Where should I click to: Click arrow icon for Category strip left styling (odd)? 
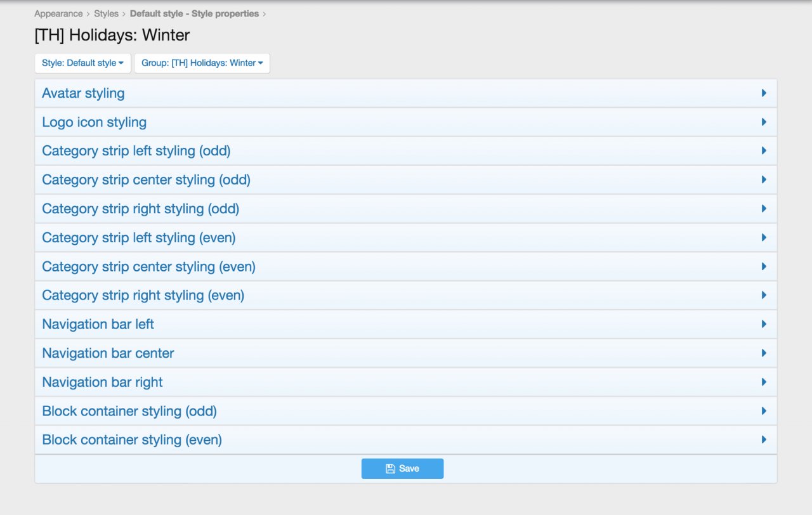[764, 151]
